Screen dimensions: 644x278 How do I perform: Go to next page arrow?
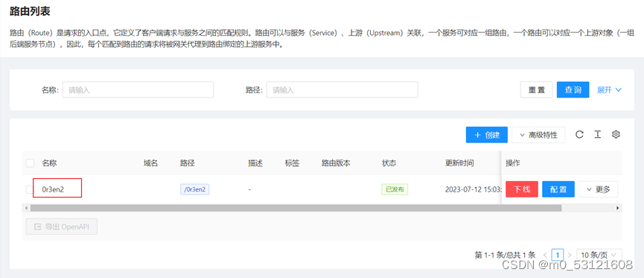tap(570, 255)
